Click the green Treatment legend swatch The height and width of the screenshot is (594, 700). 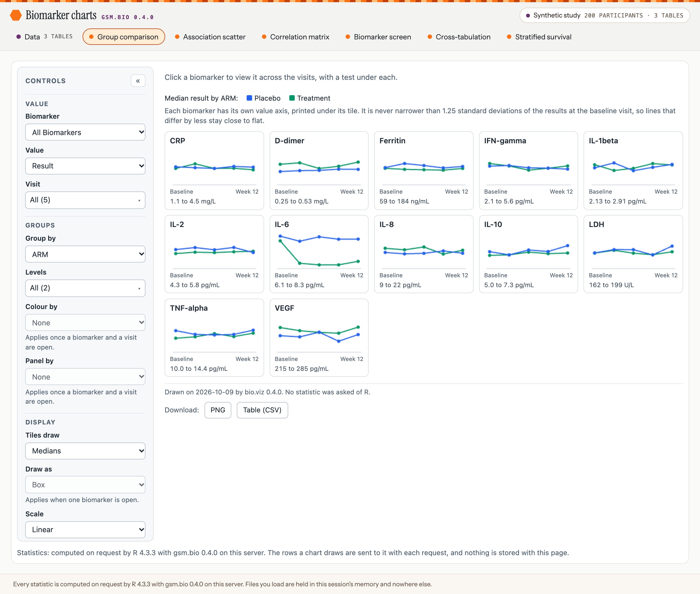(x=292, y=98)
